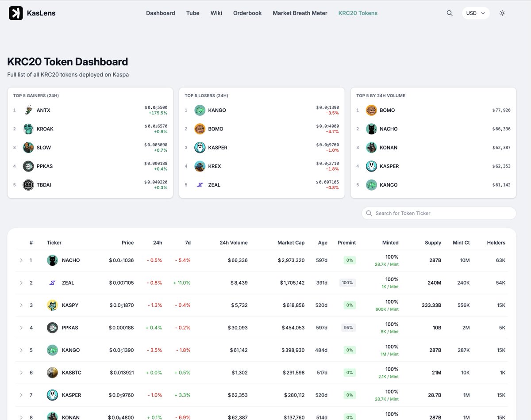The image size is (531, 420).
Task: Click the ZEAL icon in Top Losers
Action: coord(200,185)
